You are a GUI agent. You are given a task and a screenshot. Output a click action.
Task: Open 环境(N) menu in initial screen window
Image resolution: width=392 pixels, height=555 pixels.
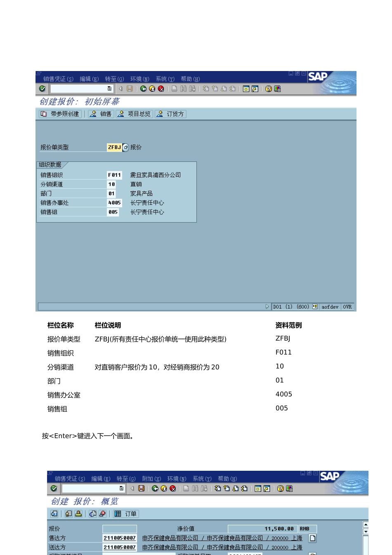140,79
